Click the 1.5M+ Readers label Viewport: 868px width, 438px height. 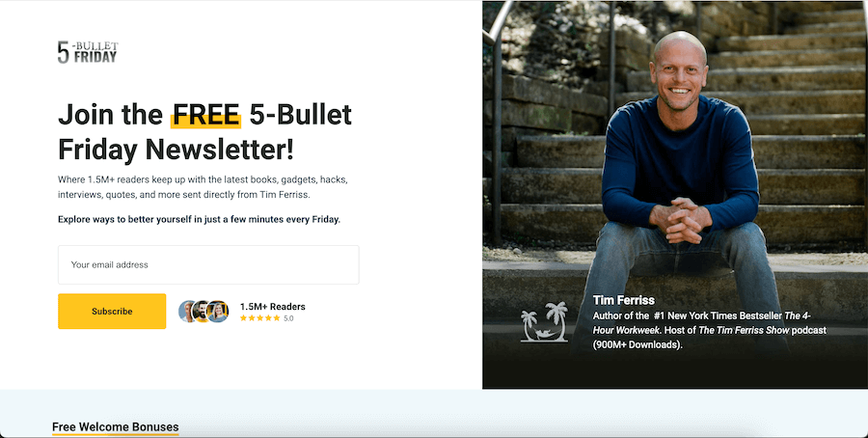[x=272, y=307]
